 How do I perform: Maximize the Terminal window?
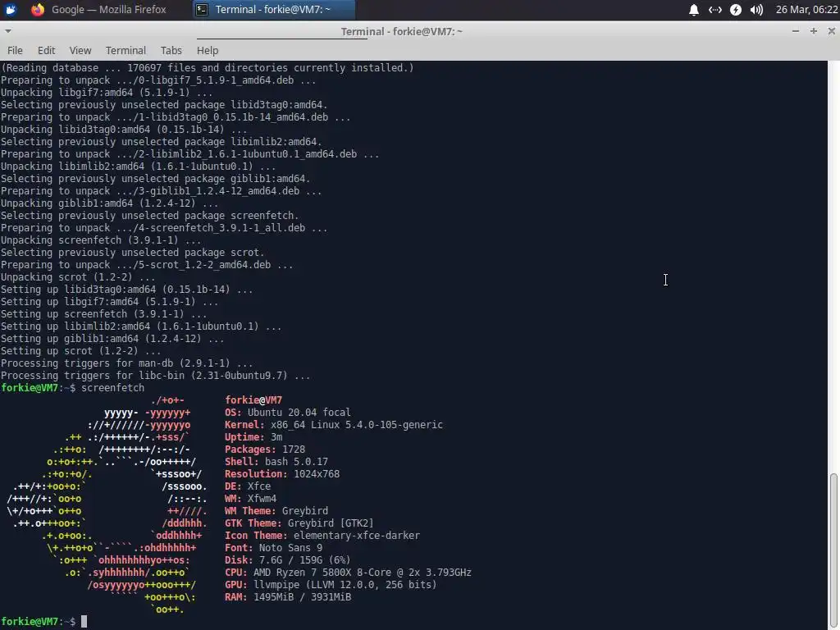(814, 31)
